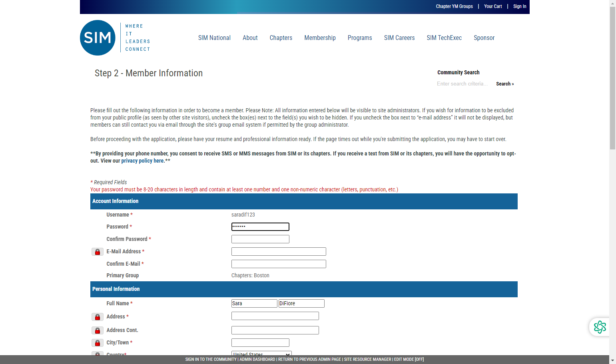The image size is (616, 364).
Task: Click Sign In To The Community footer link
Action: (x=211, y=360)
